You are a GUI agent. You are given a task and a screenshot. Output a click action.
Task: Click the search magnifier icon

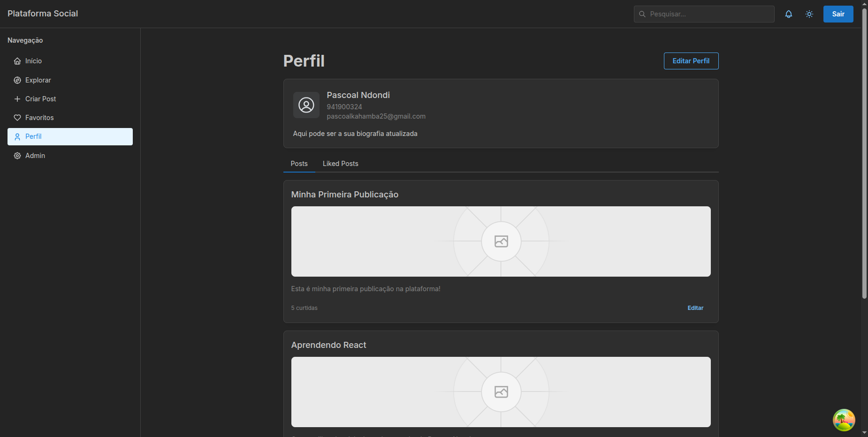pyautogui.click(x=642, y=14)
